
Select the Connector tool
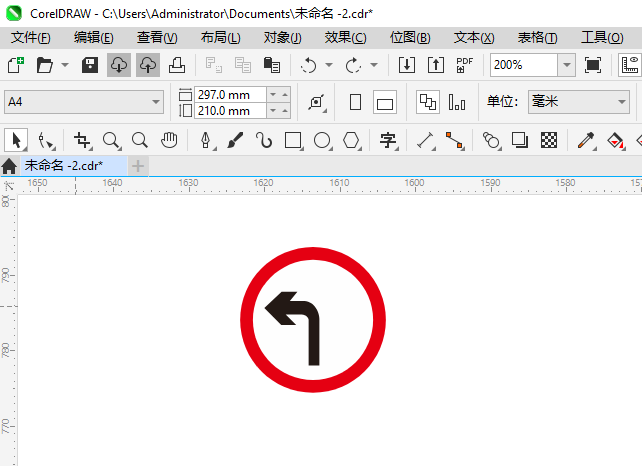pyautogui.click(x=454, y=140)
